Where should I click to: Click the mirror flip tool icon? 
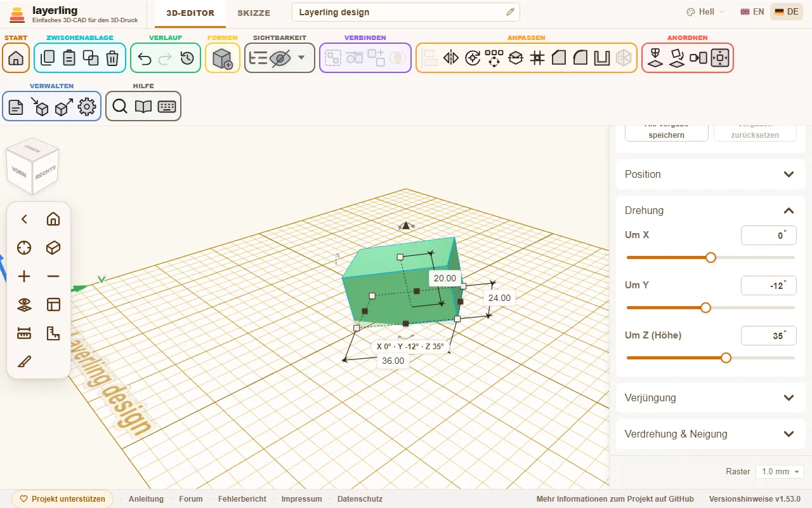tap(451, 58)
